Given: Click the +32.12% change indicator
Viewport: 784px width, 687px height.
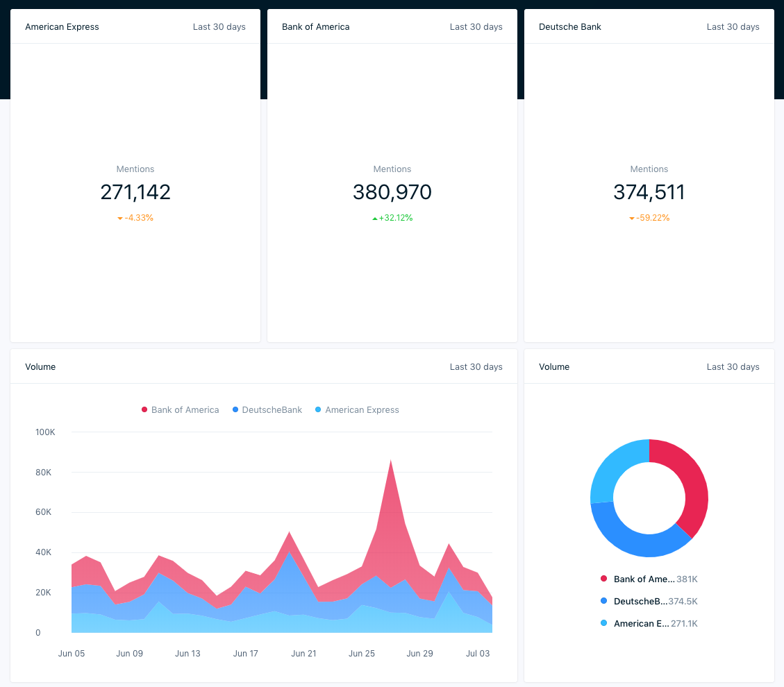Looking at the screenshot, I should coord(392,218).
